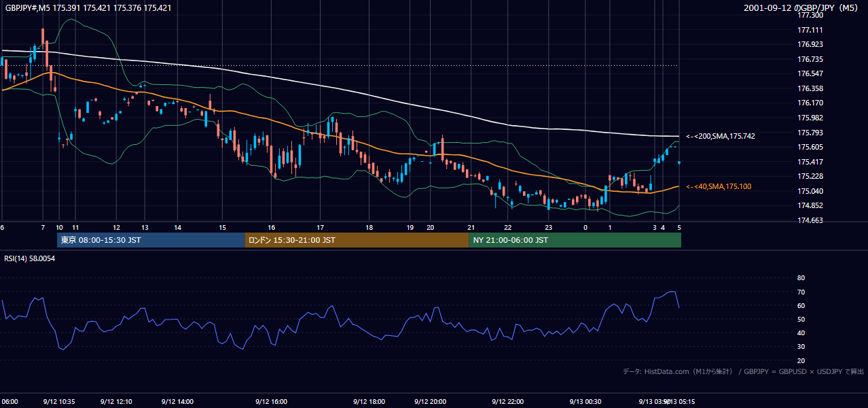Viewport: 868px width, 408px height.
Task: Click the 176.358 price scale label
Action: pos(810,88)
